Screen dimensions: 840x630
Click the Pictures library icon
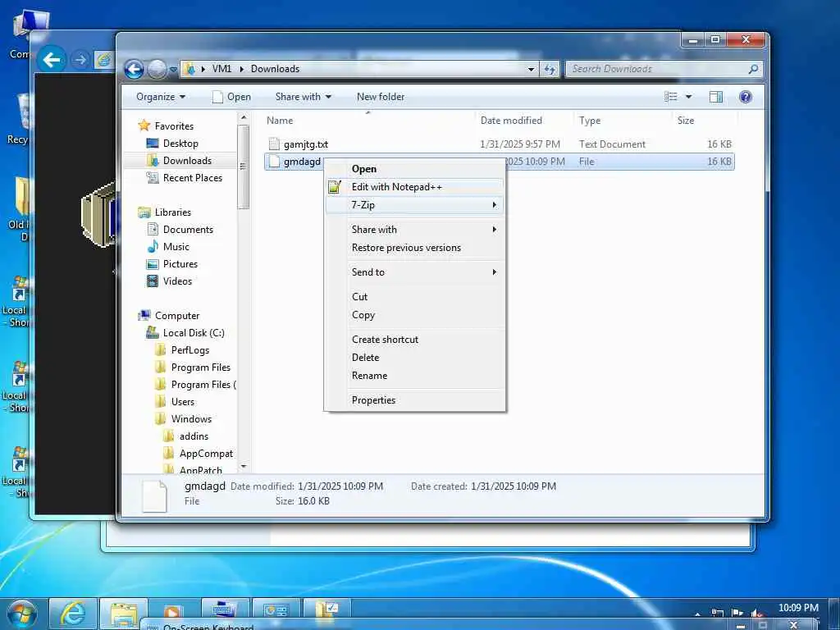(x=153, y=264)
